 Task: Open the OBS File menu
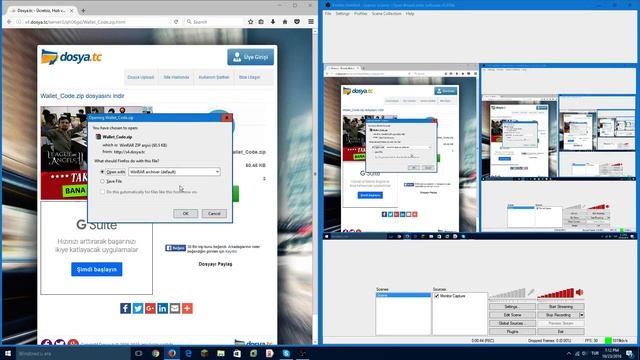328,13
